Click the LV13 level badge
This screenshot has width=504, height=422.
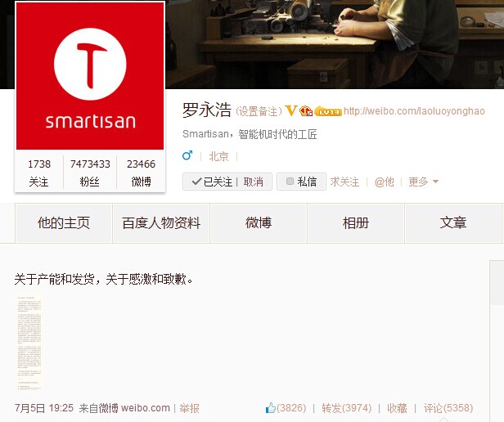tap(328, 111)
